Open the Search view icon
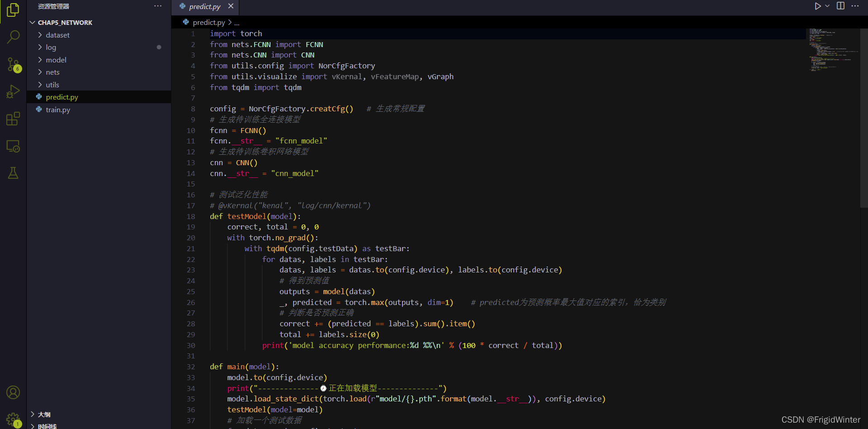Image resolution: width=868 pixels, height=429 pixels. pyautogui.click(x=13, y=37)
